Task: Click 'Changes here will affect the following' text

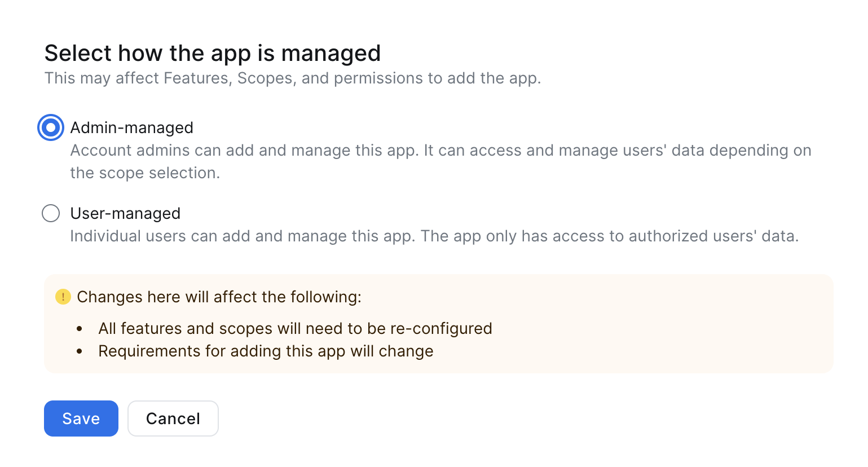Action: coord(219,297)
